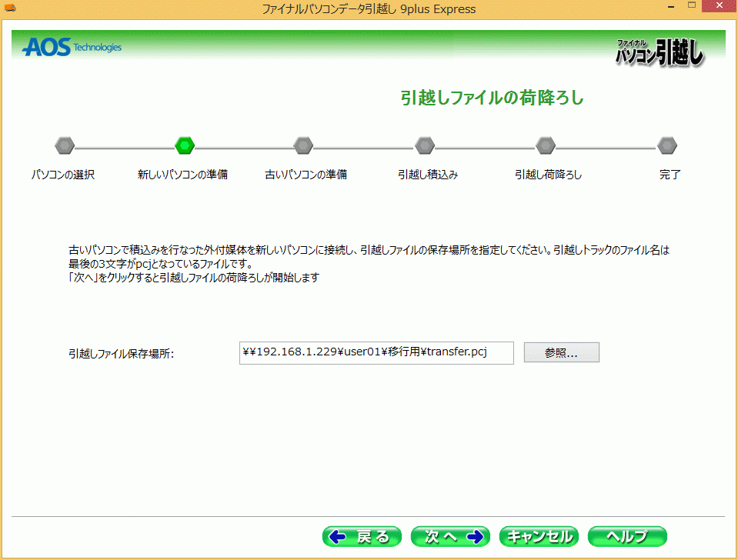The image size is (738, 560).
Task: Select the hexagon marker above 古いパソコンの準備
Action: 304,145
